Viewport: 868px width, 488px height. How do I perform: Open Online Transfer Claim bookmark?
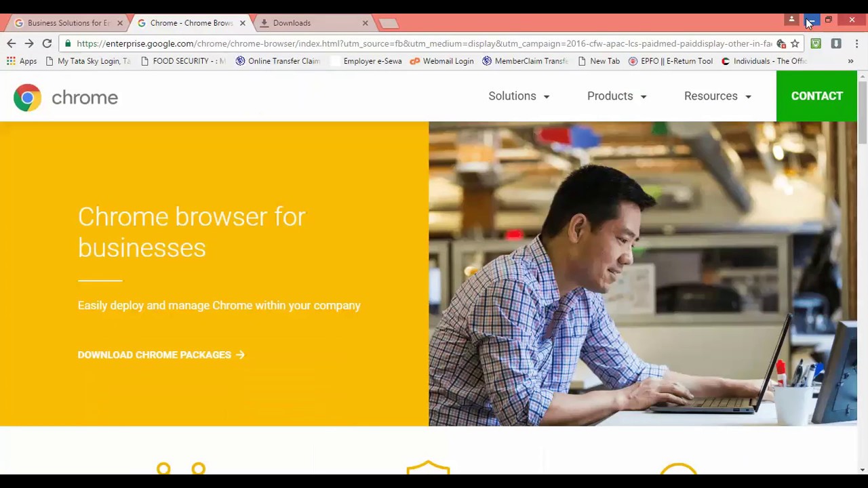coord(277,61)
